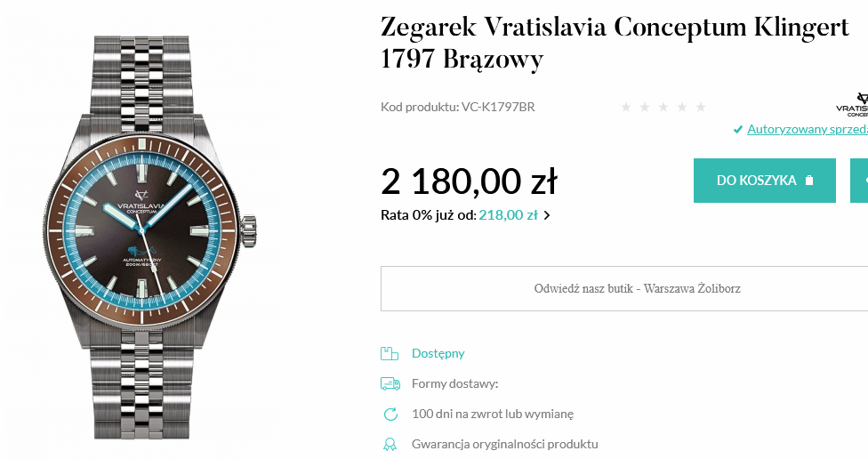Click the partially visible teal button beside DO KOSZYKA
The width and height of the screenshot is (868, 459).
pyautogui.click(x=860, y=181)
